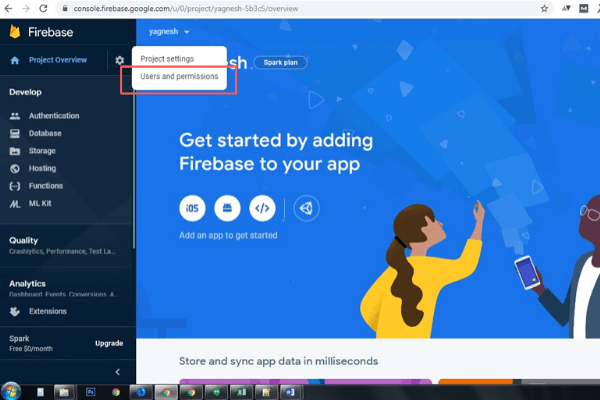Select the Unity app platform icon
Image resolution: width=600 pixels, height=400 pixels.
point(307,208)
